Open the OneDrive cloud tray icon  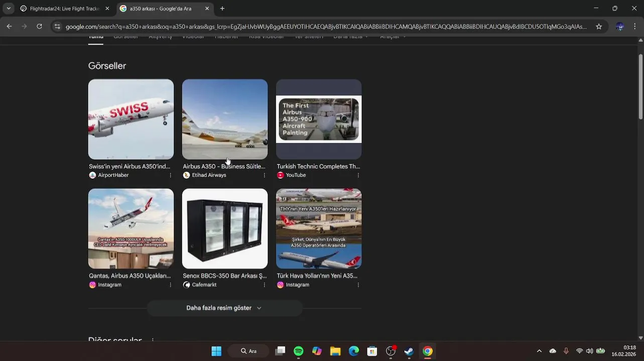point(553,351)
